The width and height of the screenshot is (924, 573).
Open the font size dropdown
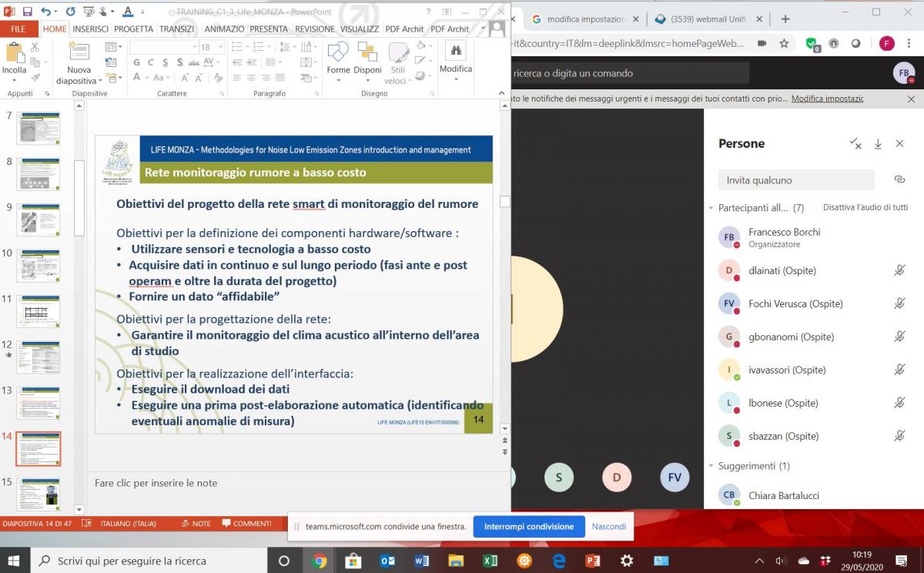coord(220,47)
